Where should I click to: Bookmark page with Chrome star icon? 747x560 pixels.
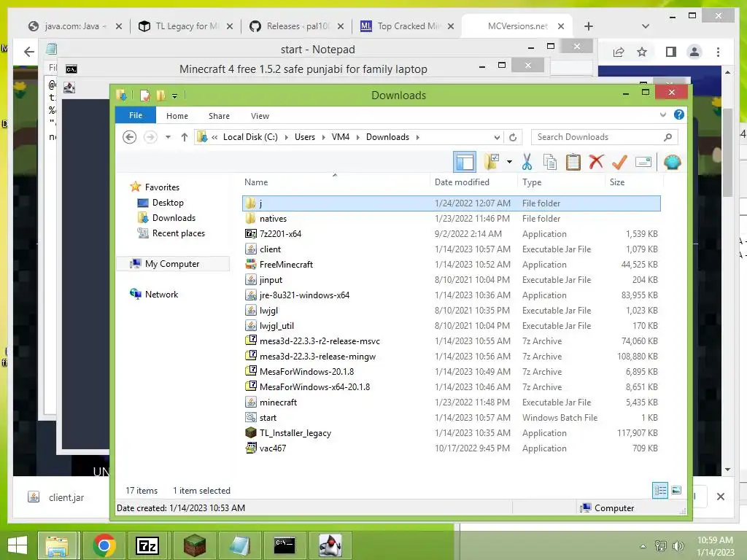pyautogui.click(x=642, y=52)
